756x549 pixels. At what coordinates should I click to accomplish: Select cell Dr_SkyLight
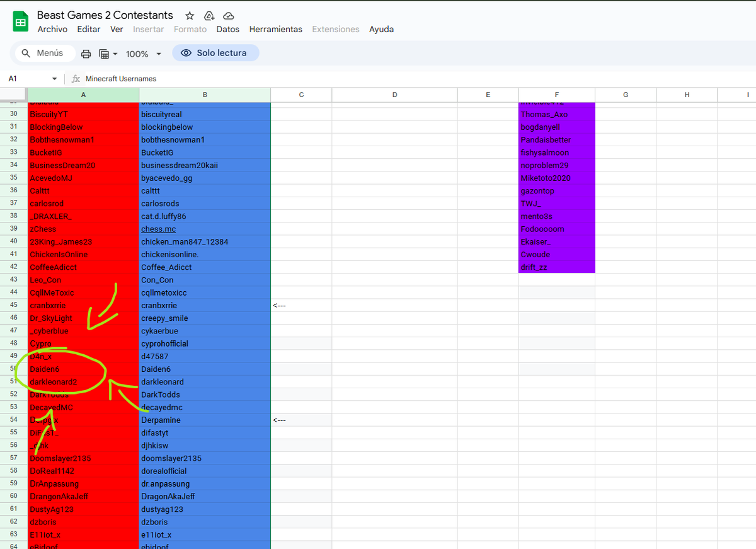tap(83, 318)
